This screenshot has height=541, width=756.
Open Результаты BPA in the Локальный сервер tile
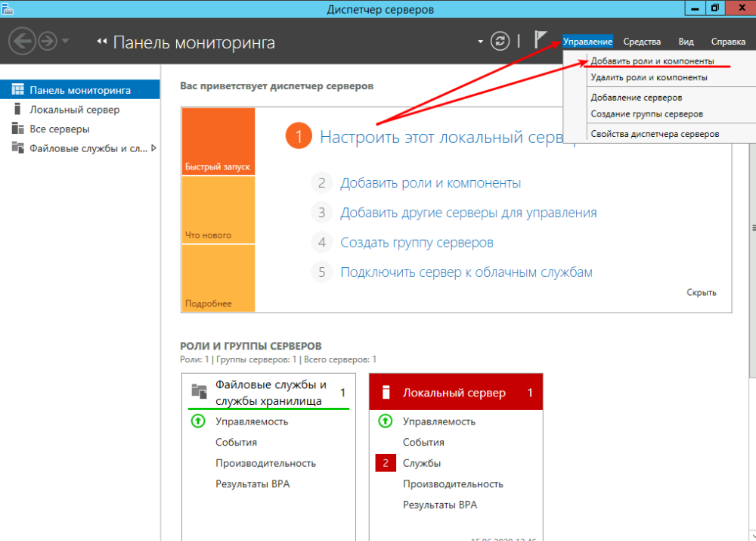tap(440, 505)
